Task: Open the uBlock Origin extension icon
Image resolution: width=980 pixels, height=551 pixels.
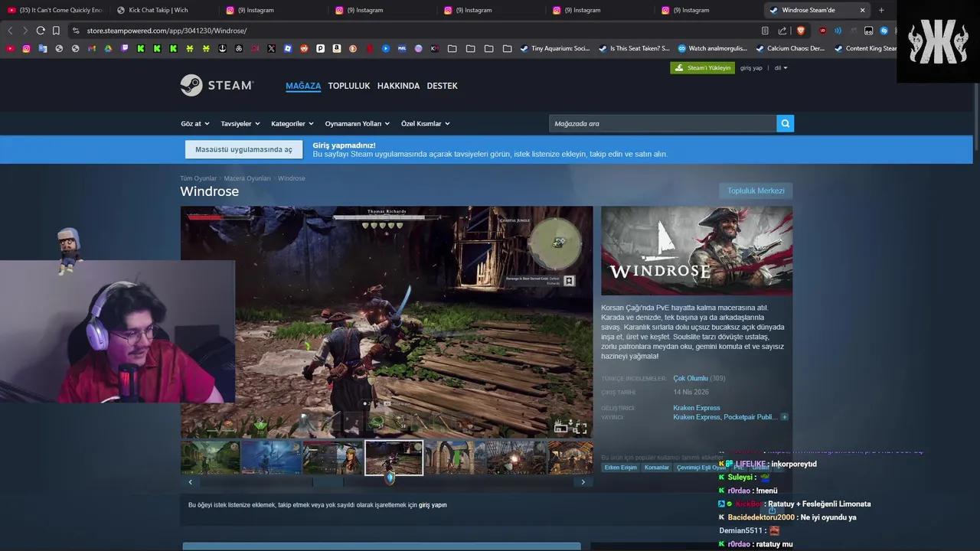Action: pyautogui.click(x=823, y=31)
